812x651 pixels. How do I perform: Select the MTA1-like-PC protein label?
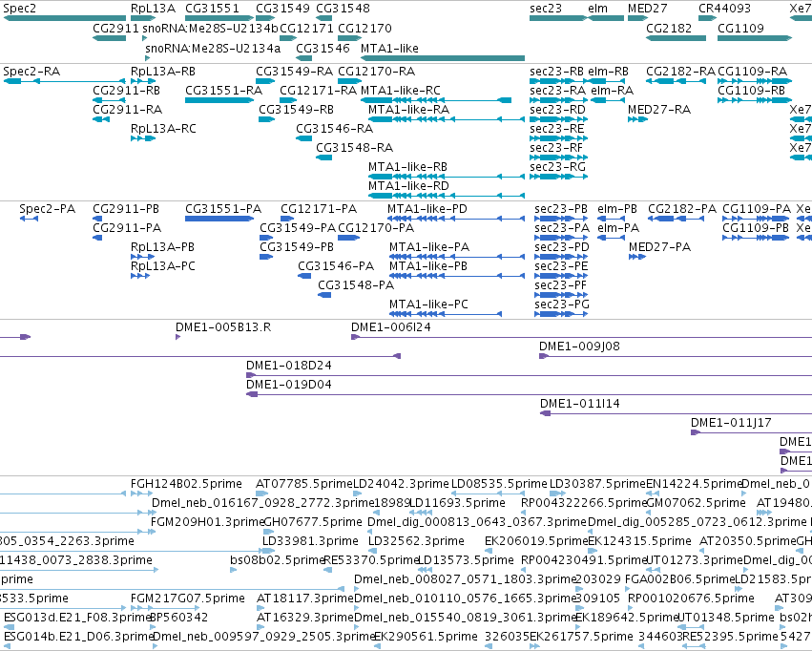(x=428, y=304)
